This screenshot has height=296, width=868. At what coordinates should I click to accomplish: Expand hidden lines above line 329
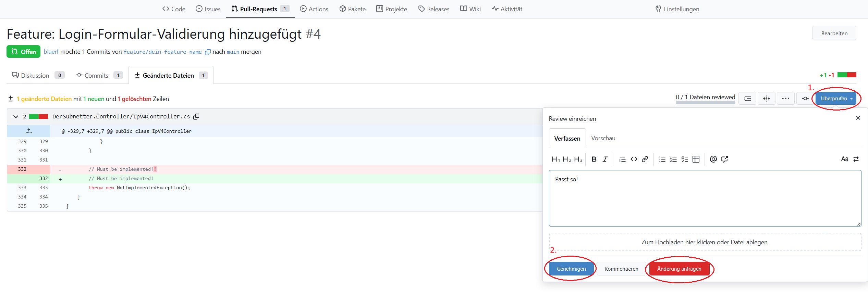pyautogui.click(x=29, y=131)
